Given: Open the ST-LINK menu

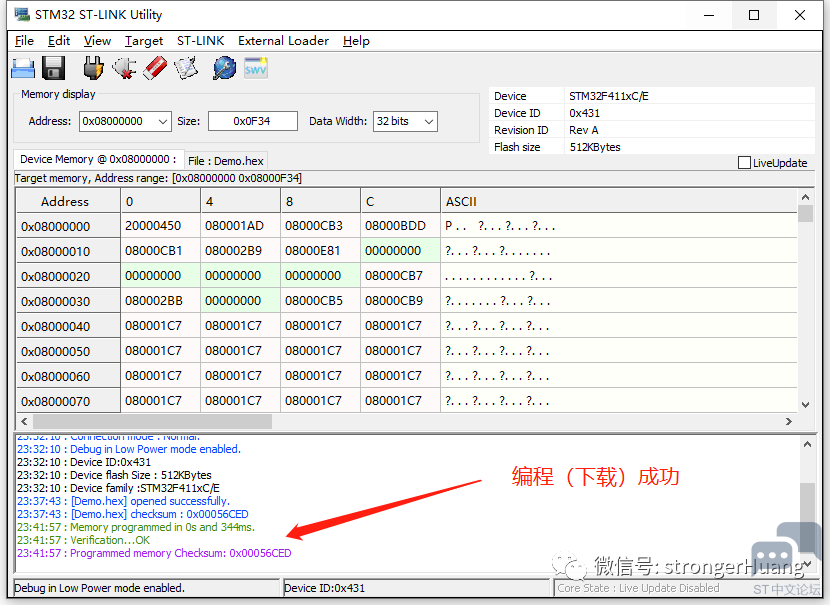Looking at the screenshot, I should 201,41.
